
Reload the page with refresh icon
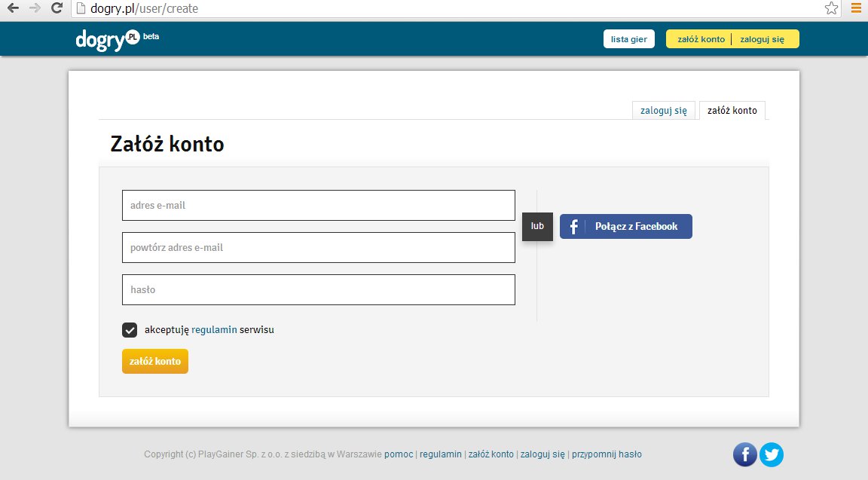(x=57, y=8)
